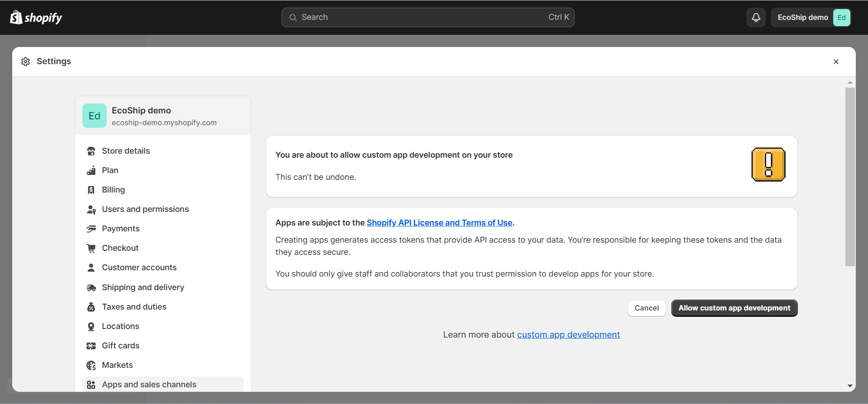Open Gift cards settings

tap(163, 346)
